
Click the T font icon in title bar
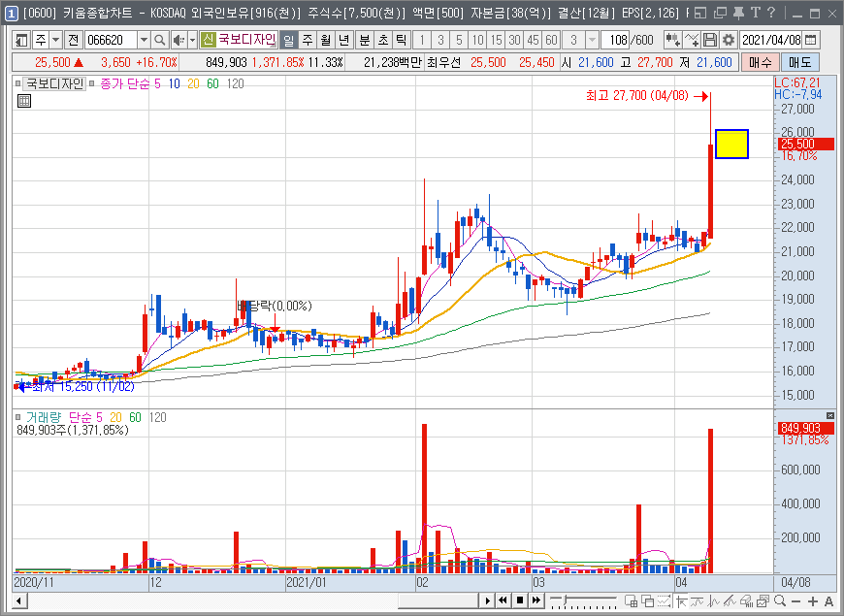tap(755, 13)
